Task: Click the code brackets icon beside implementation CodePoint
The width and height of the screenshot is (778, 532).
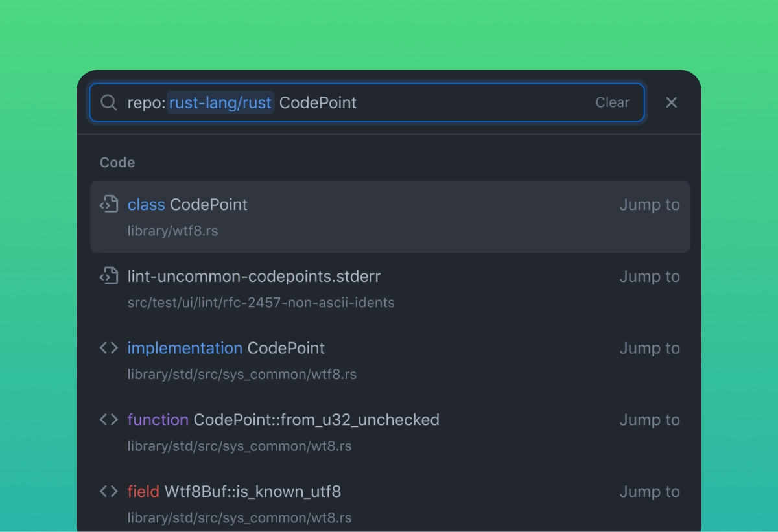Action: (x=109, y=348)
